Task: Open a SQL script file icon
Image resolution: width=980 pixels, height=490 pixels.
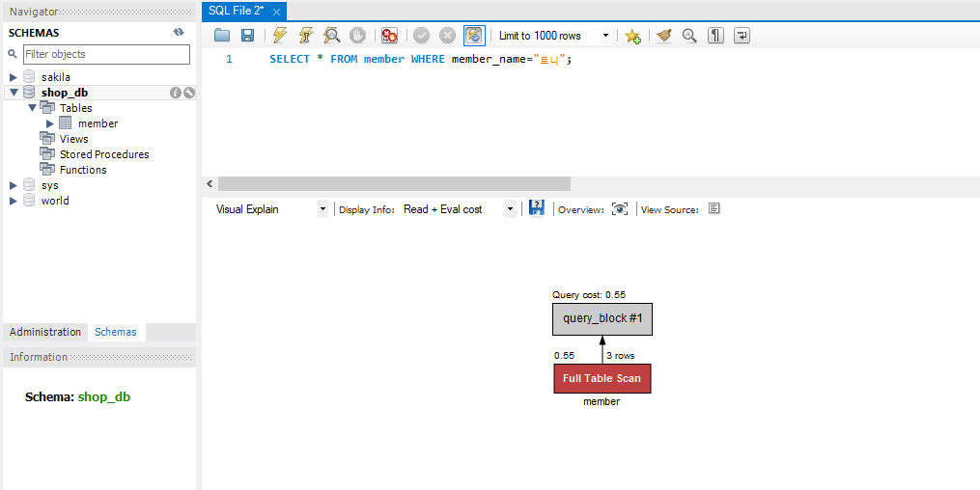Action: [x=222, y=36]
